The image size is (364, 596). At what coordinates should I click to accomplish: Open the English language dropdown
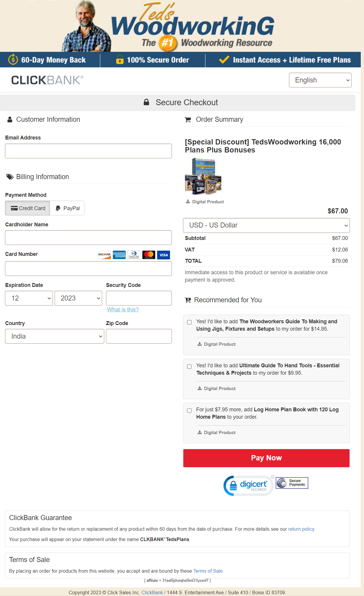320,80
